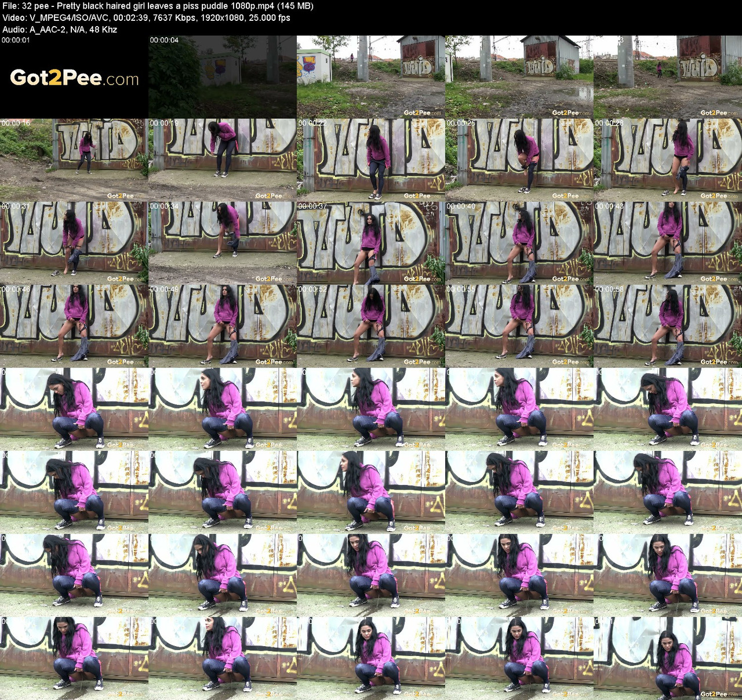The width and height of the screenshot is (742, 700).
Task: Open the thumbnail stamped 00:00:22
Action: (x=371, y=160)
